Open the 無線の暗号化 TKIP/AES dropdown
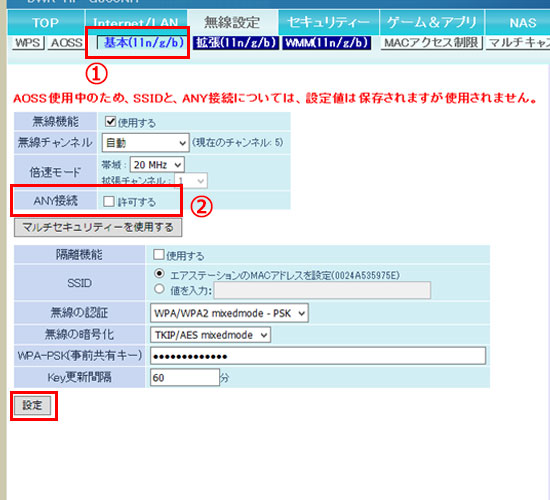Screen dimensions: 550x500 (x=210, y=335)
